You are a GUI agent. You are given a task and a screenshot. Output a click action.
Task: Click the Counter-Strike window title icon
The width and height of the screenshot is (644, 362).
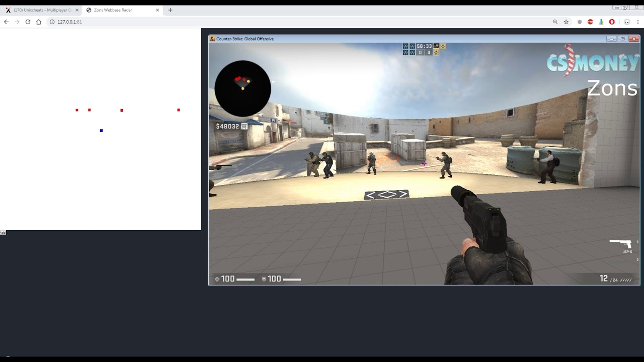(x=212, y=39)
